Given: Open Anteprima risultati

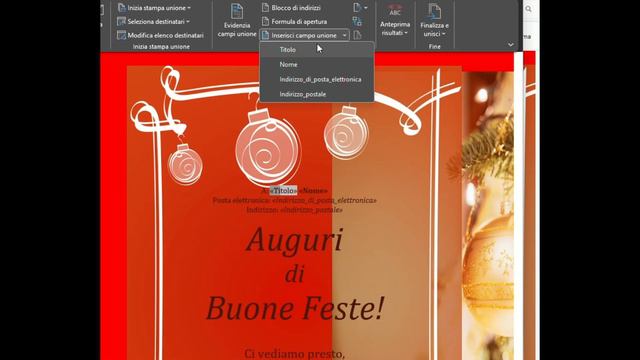Looking at the screenshot, I should click(395, 21).
